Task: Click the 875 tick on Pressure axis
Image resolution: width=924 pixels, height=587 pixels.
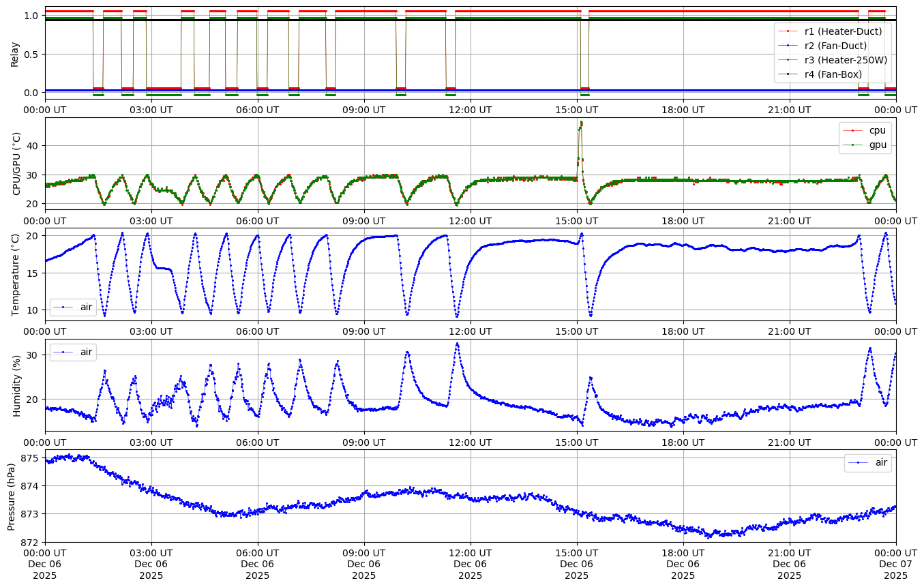Action: [29, 458]
